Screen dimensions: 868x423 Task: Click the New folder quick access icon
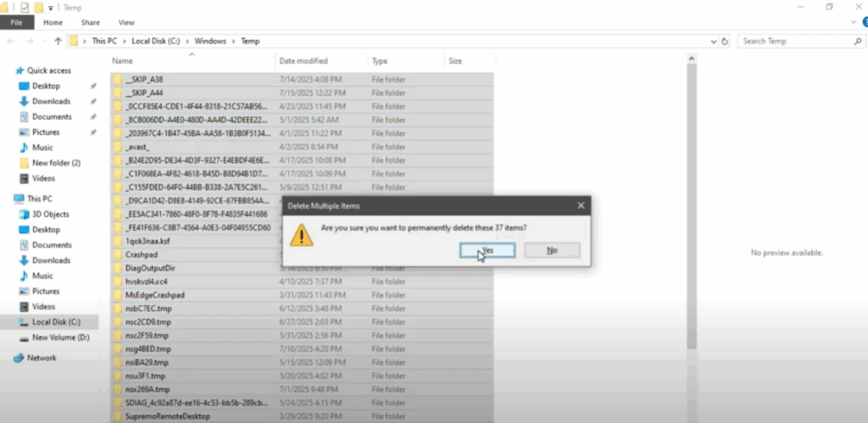coord(38,8)
